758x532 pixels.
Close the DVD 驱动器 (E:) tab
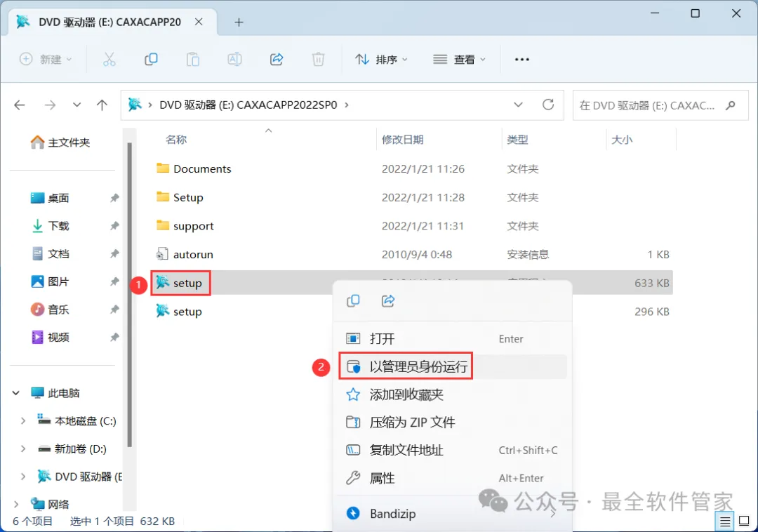(x=199, y=22)
